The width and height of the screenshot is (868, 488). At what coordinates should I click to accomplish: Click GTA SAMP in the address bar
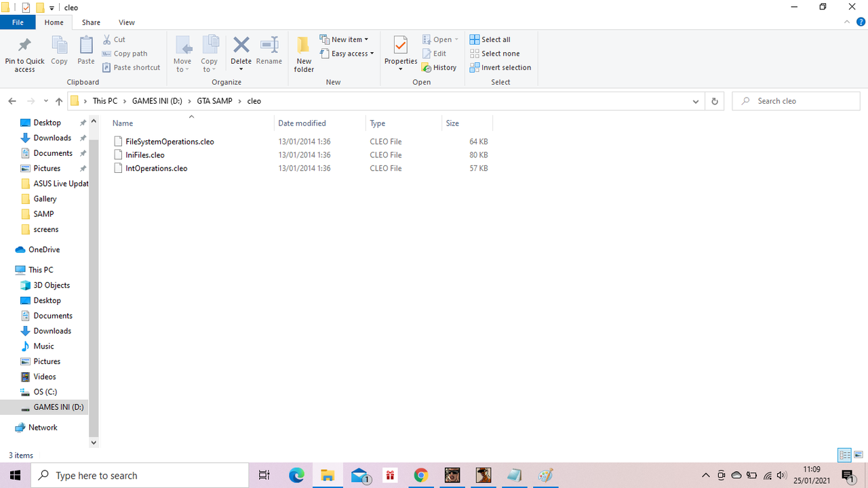pyautogui.click(x=214, y=101)
